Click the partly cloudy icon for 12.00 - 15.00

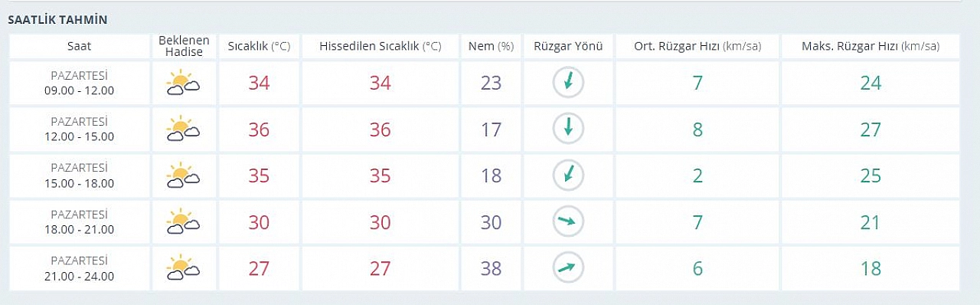pos(184,129)
